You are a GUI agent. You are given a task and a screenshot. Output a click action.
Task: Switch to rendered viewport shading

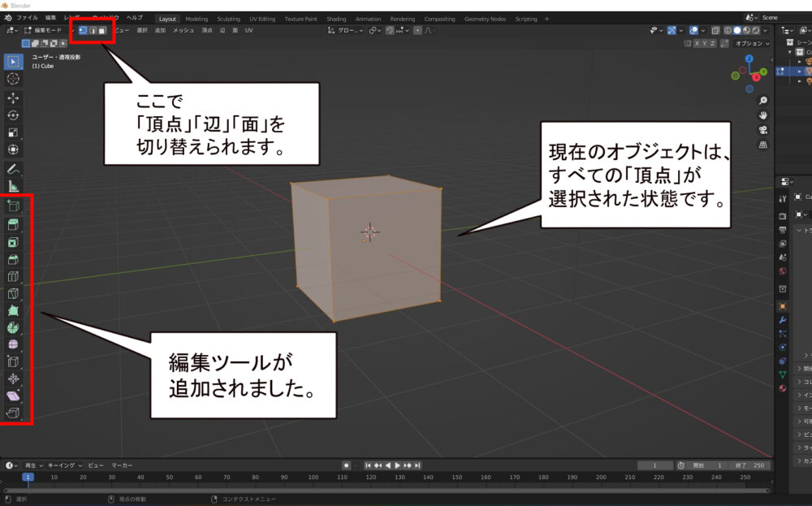click(755, 31)
